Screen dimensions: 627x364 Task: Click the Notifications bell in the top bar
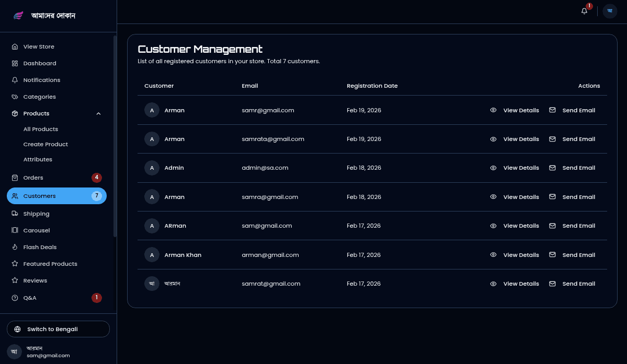pyautogui.click(x=584, y=10)
